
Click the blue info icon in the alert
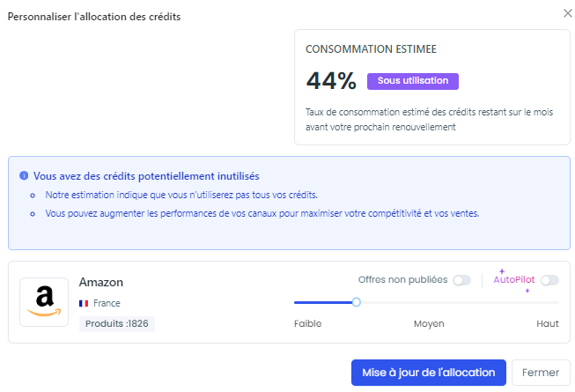click(24, 175)
